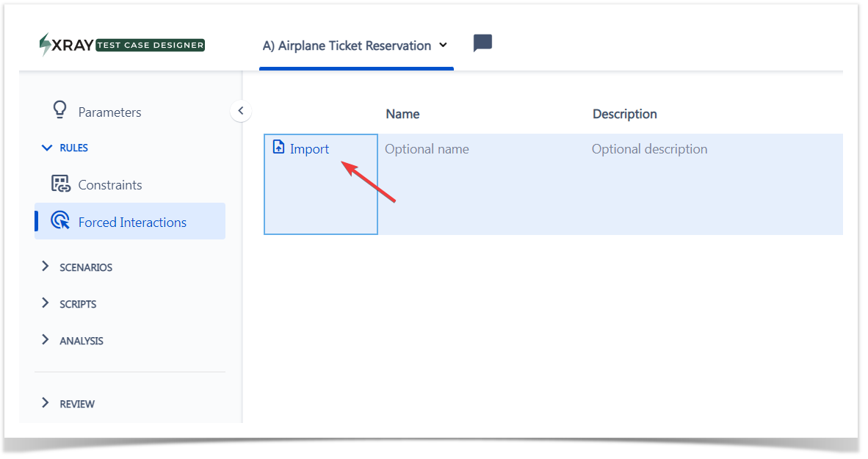Screen dimensions: 868x459
Task: Click the Import file upload icon
Action: (x=279, y=147)
